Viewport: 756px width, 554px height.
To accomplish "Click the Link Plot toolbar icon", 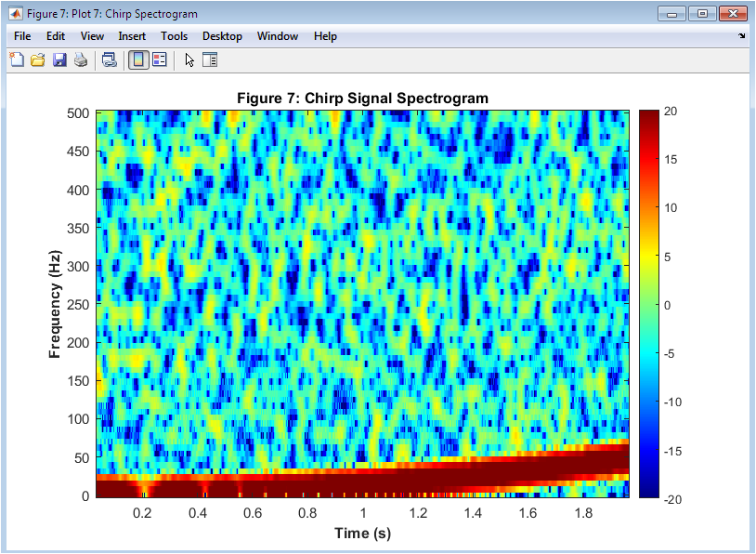I will coord(110,60).
